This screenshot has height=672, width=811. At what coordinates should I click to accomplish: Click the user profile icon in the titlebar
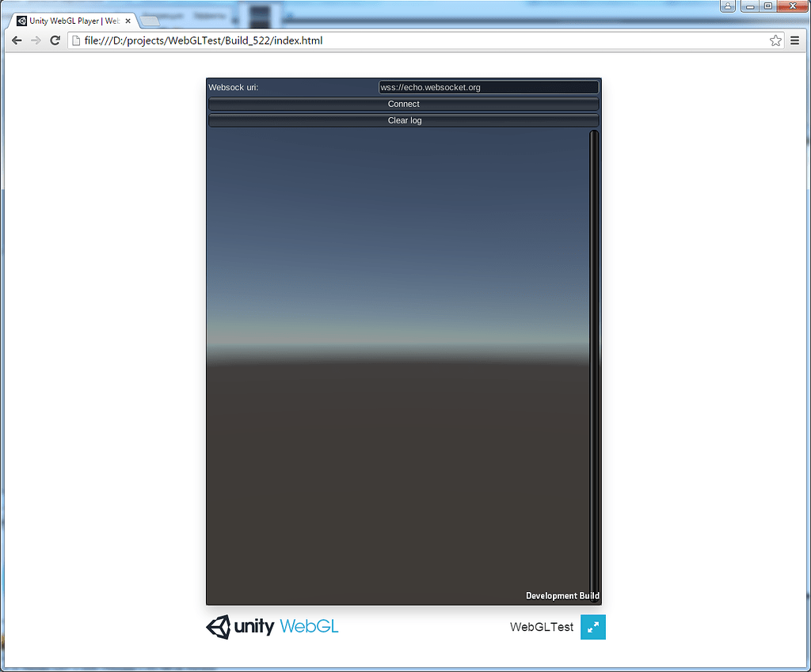coord(728,6)
